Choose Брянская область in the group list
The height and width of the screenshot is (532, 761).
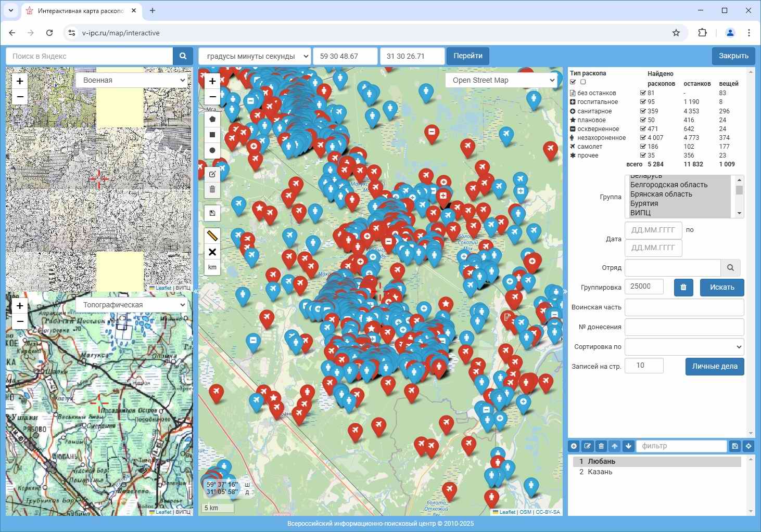661,194
